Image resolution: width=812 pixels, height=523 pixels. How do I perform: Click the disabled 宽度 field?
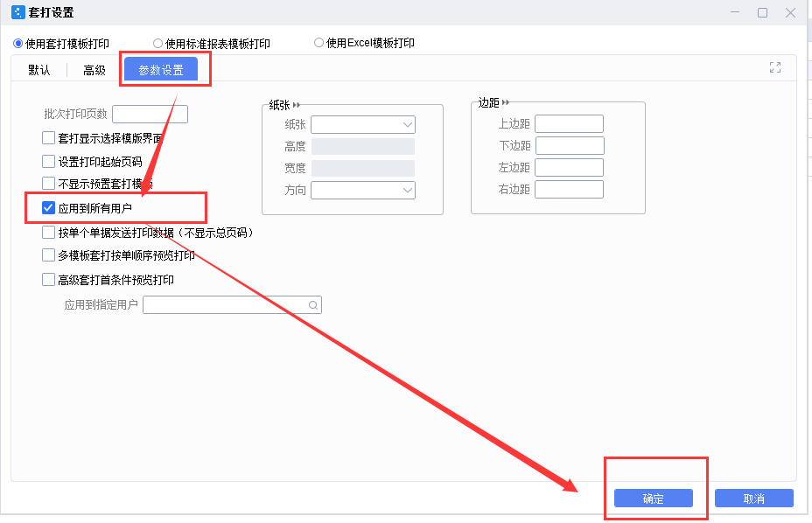coord(363,168)
